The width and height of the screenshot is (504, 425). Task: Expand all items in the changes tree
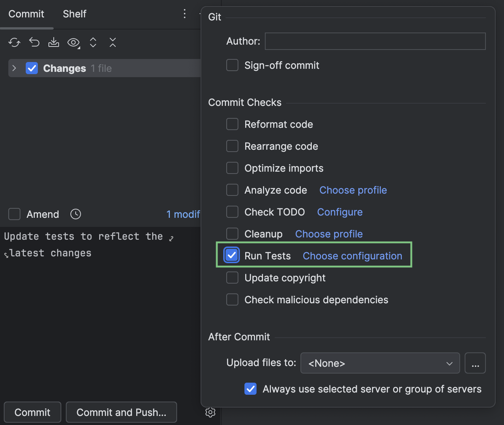point(93,42)
